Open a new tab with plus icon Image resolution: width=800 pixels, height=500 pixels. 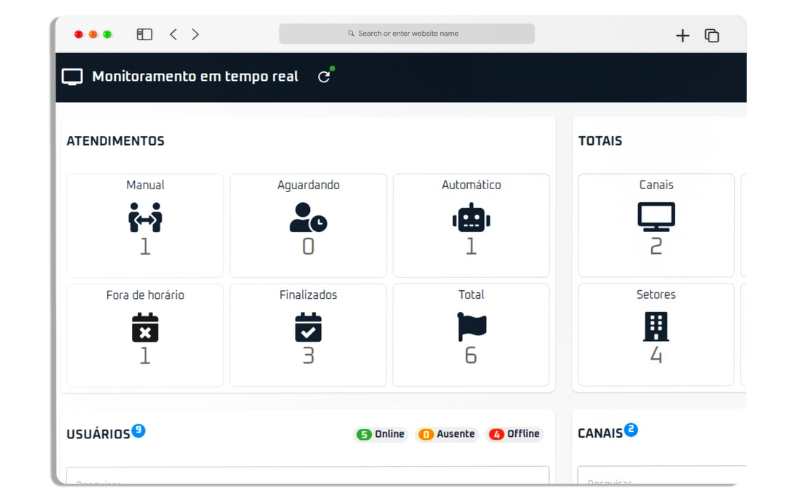[682, 35]
